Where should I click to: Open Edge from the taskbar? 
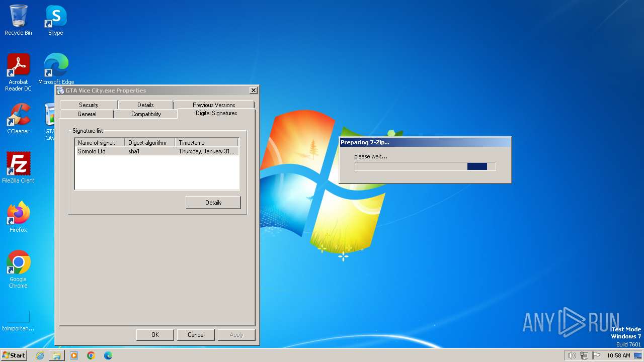[108, 355]
